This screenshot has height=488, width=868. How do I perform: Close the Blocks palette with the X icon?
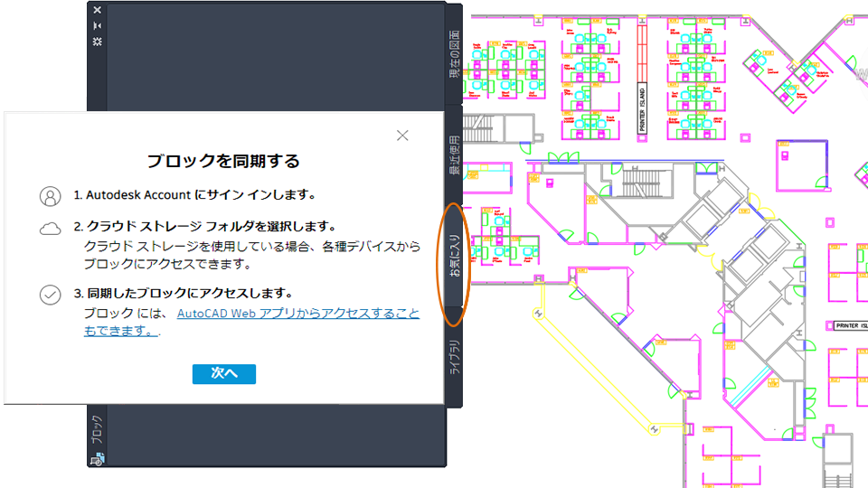click(x=98, y=10)
